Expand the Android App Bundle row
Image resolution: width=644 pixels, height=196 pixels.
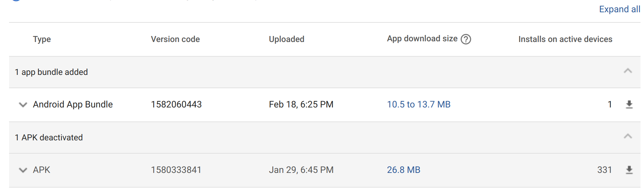tap(23, 105)
